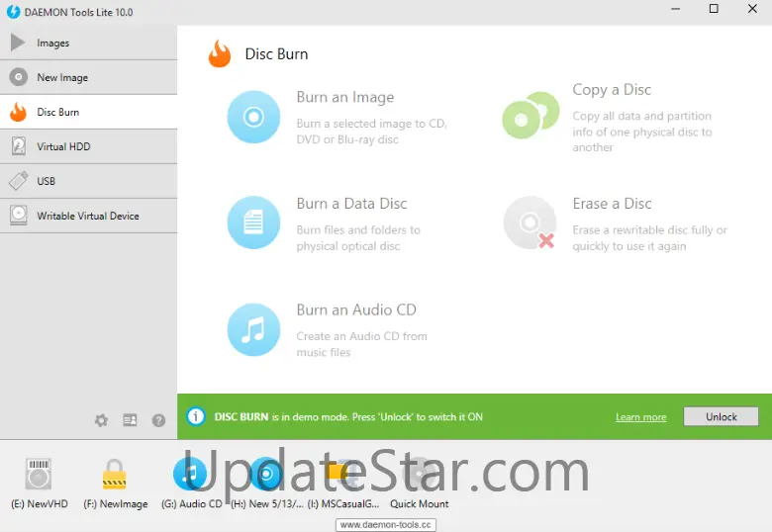This screenshot has width=772, height=532.
Task: Click the Burn a Data Disc title
Action: tap(351, 204)
